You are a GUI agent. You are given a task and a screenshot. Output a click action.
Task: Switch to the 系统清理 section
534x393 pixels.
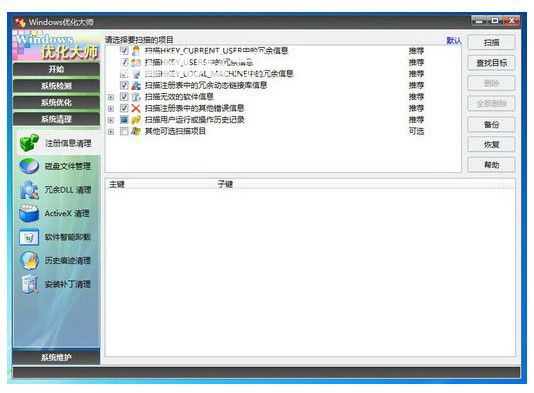[x=57, y=119]
